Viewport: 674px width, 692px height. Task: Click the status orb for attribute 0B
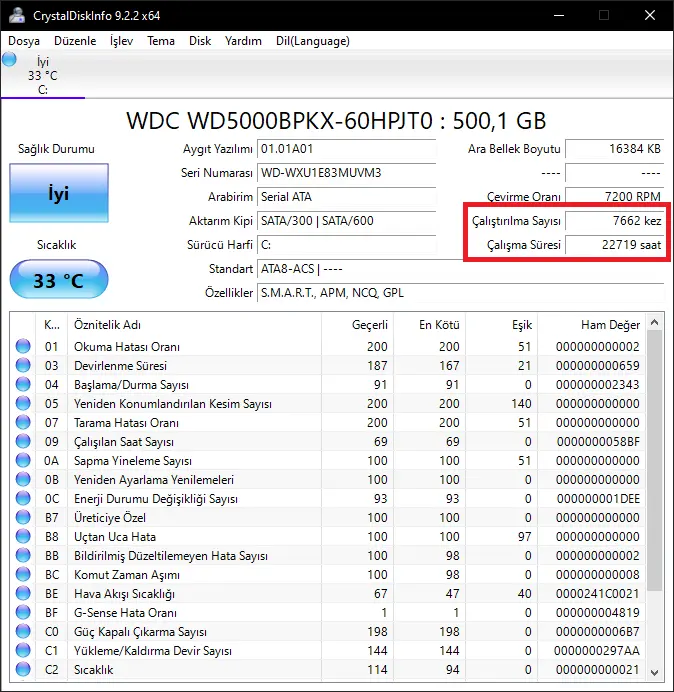coord(23,479)
